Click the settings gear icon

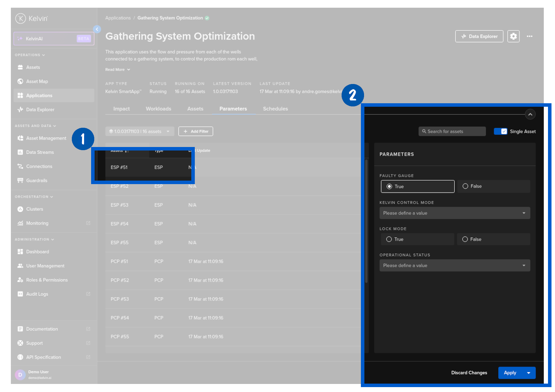[513, 36]
